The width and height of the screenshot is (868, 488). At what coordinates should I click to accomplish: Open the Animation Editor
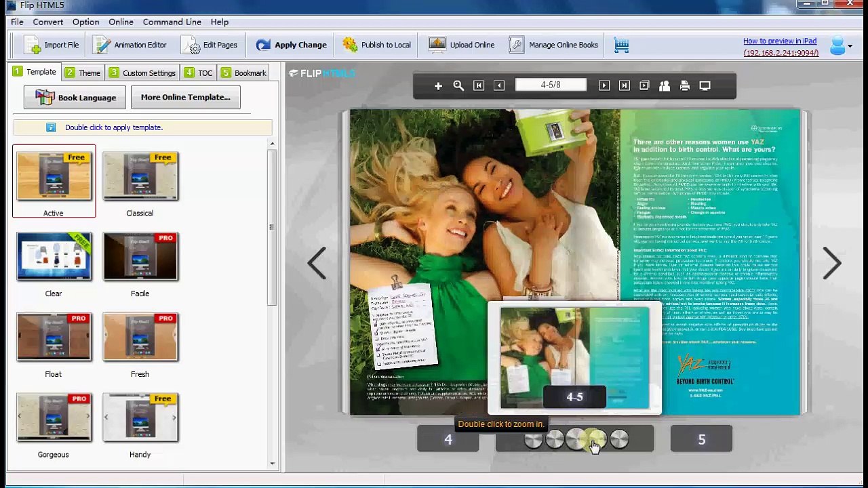pos(130,45)
